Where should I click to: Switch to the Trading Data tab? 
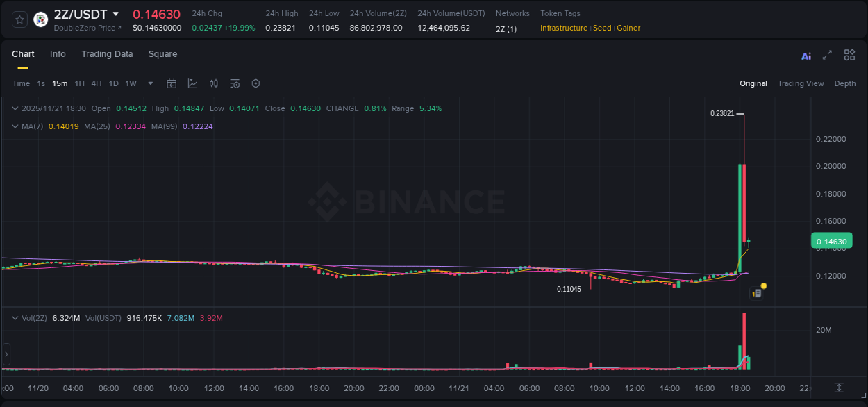tap(107, 53)
